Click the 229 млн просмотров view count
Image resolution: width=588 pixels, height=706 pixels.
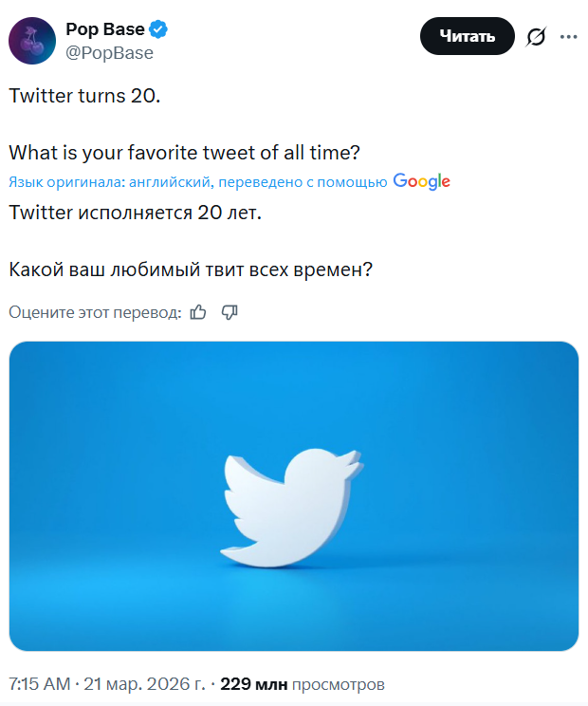302,683
